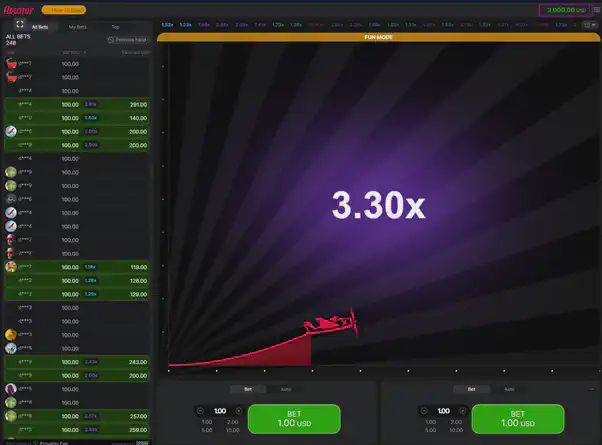Click the Previous hand button

128,40
